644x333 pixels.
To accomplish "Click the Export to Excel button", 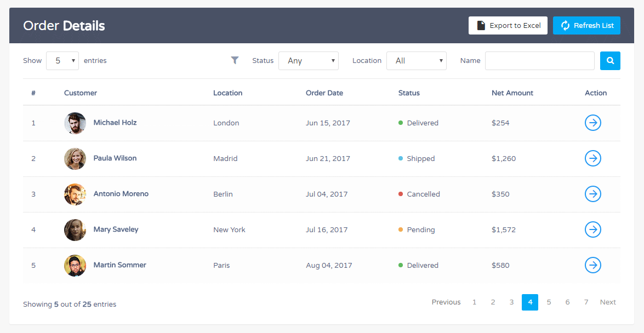I will pyautogui.click(x=508, y=25).
